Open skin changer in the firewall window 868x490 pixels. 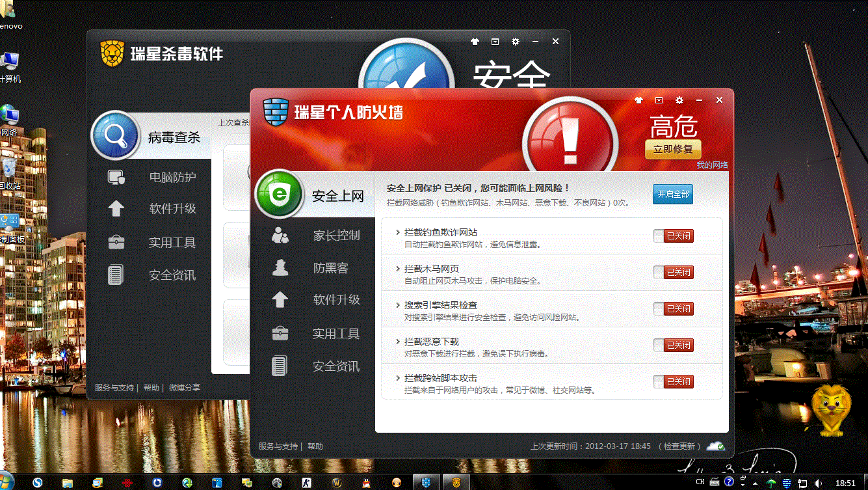638,100
